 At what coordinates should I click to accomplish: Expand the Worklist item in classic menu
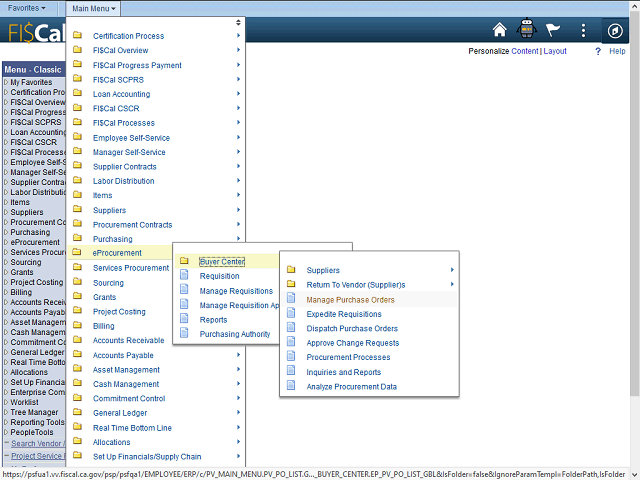click(x=27, y=402)
